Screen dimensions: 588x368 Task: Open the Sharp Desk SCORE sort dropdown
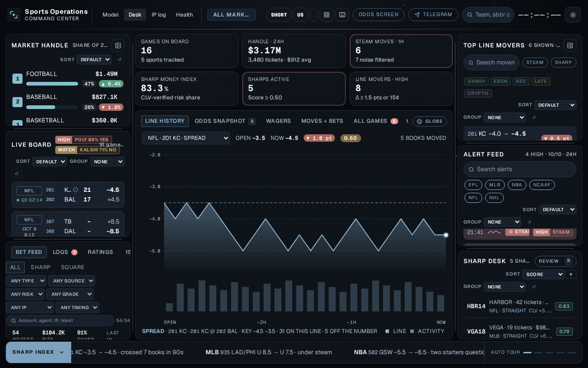543,274
